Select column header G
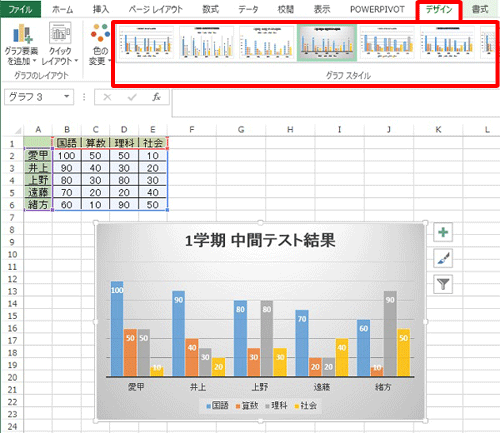This screenshot has width=500, height=433. pos(241,129)
